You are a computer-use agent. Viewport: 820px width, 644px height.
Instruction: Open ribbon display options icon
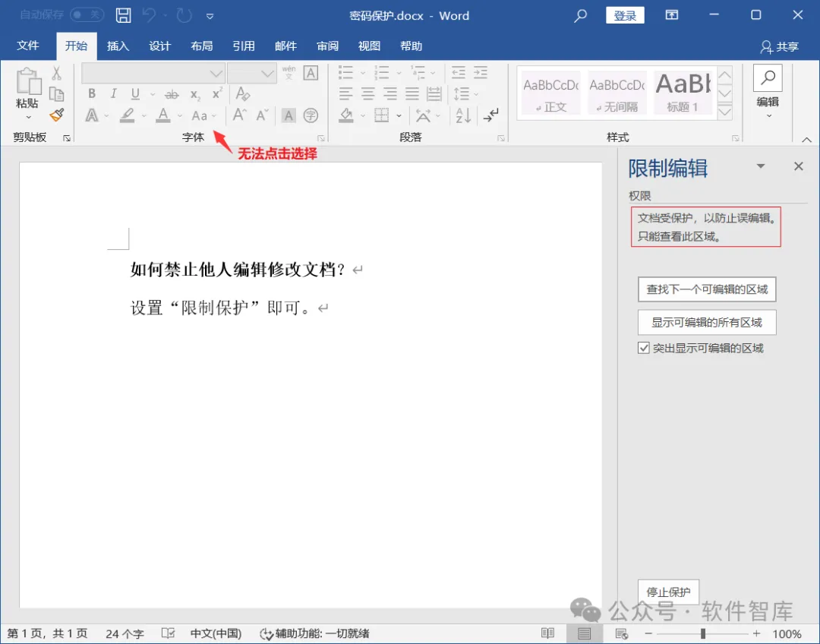pyautogui.click(x=672, y=14)
